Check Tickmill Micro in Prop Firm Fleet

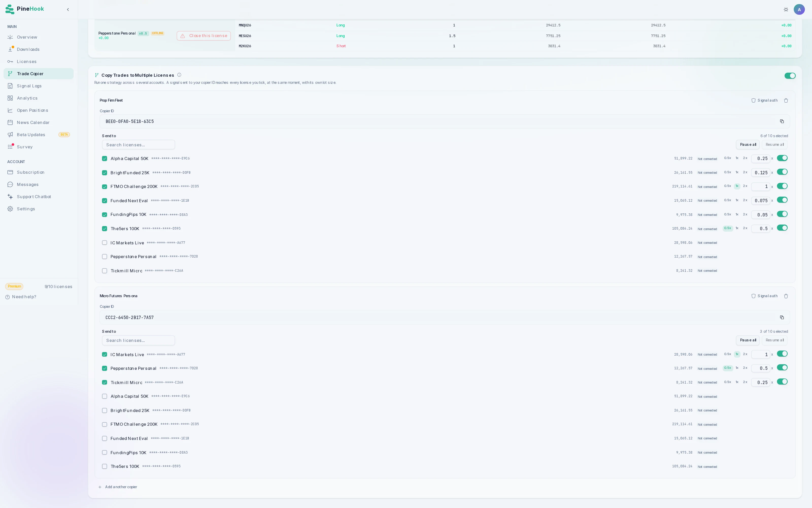click(104, 271)
